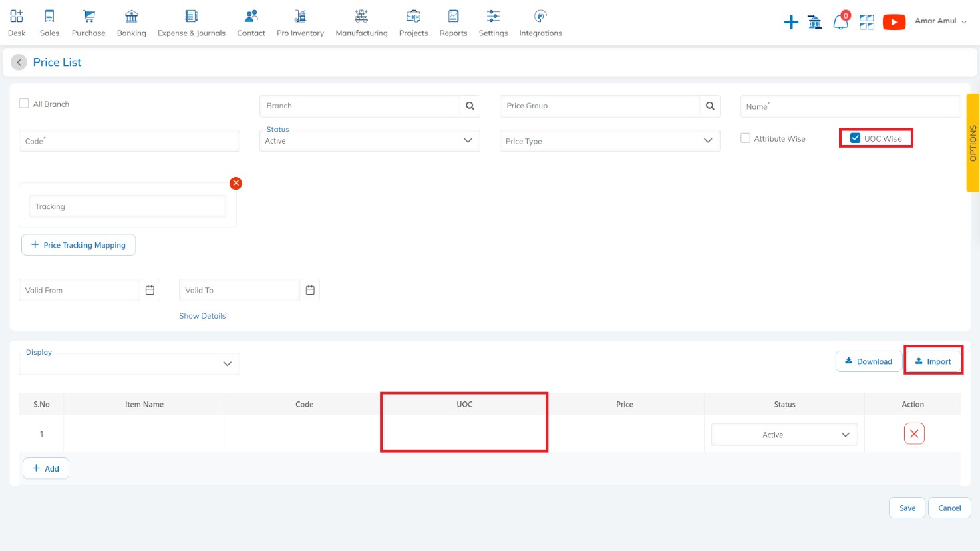This screenshot has width=980, height=551.
Task: Click the bank building icon in header
Action: tap(815, 22)
